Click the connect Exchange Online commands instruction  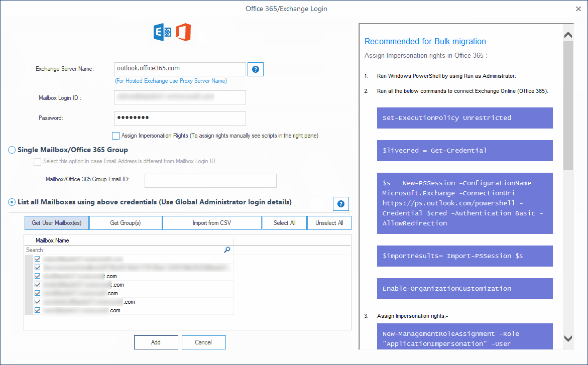pos(463,91)
